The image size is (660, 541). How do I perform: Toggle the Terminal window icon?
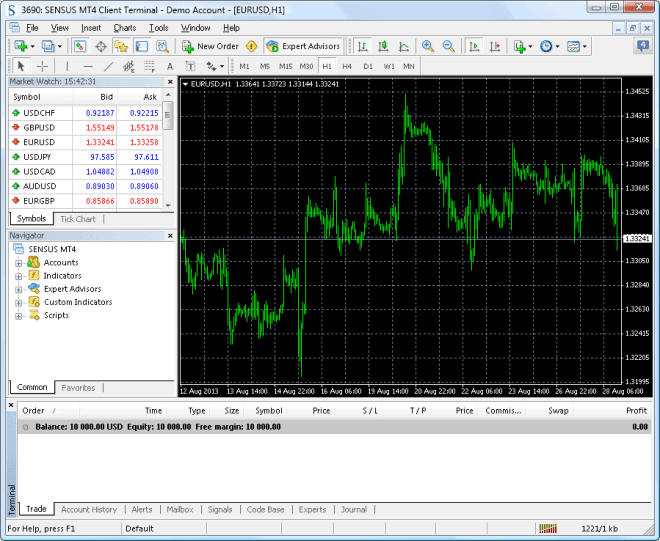point(142,46)
